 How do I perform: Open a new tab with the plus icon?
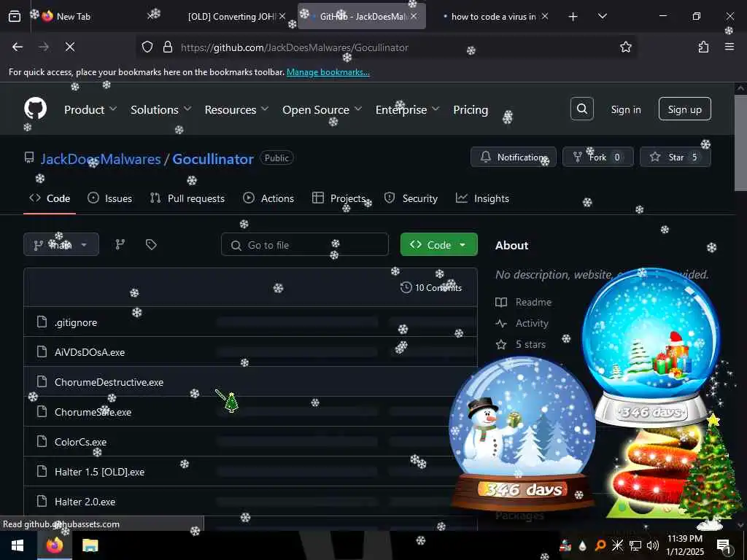[573, 17]
